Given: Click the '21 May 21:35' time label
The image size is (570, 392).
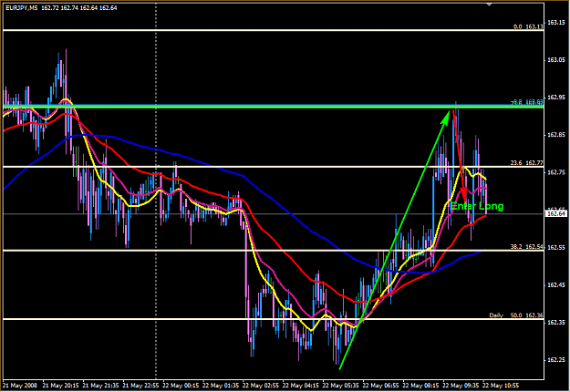Looking at the screenshot, I should pos(100,385).
